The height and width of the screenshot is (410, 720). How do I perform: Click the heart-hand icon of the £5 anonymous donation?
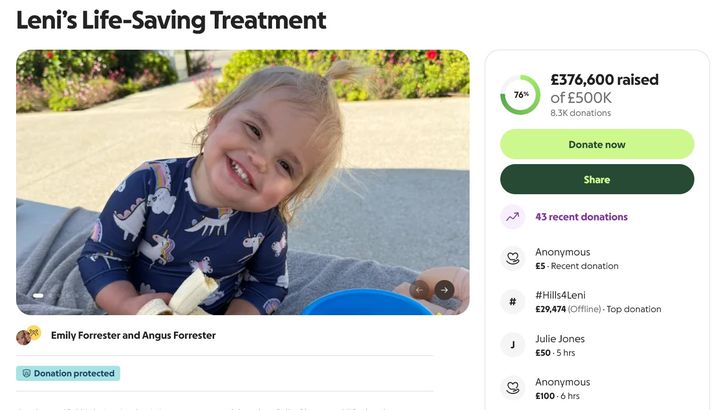pyautogui.click(x=513, y=259)
